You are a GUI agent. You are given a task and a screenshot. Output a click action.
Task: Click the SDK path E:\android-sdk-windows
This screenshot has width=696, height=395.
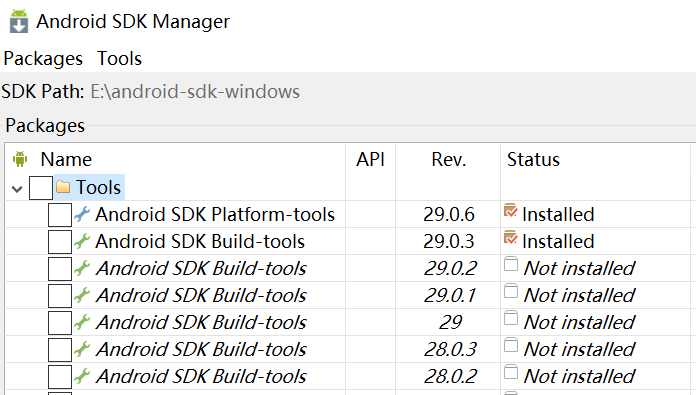pos(195,92)
